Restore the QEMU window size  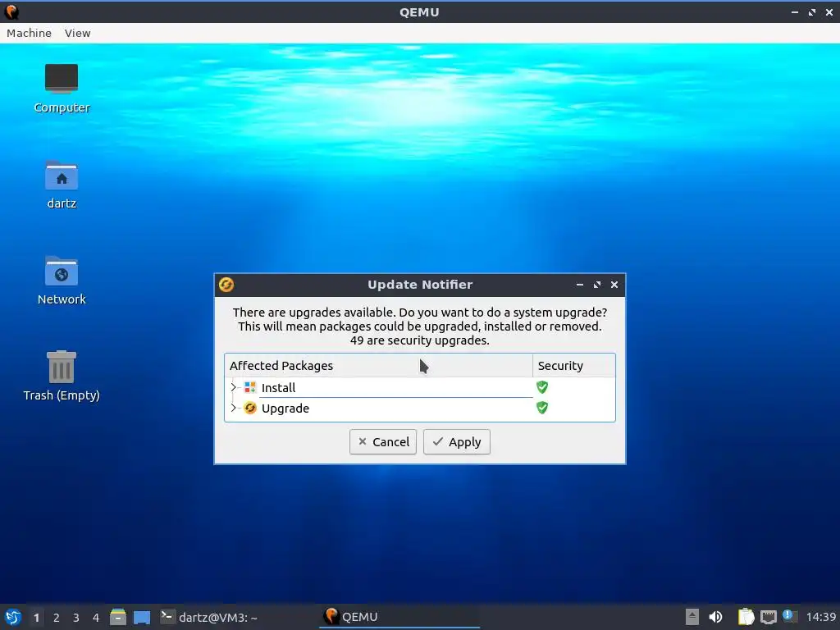click(x=812, y=11)
